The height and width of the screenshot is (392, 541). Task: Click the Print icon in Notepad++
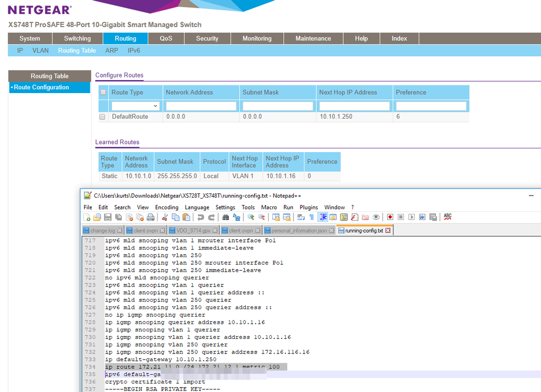click(151, 217)
